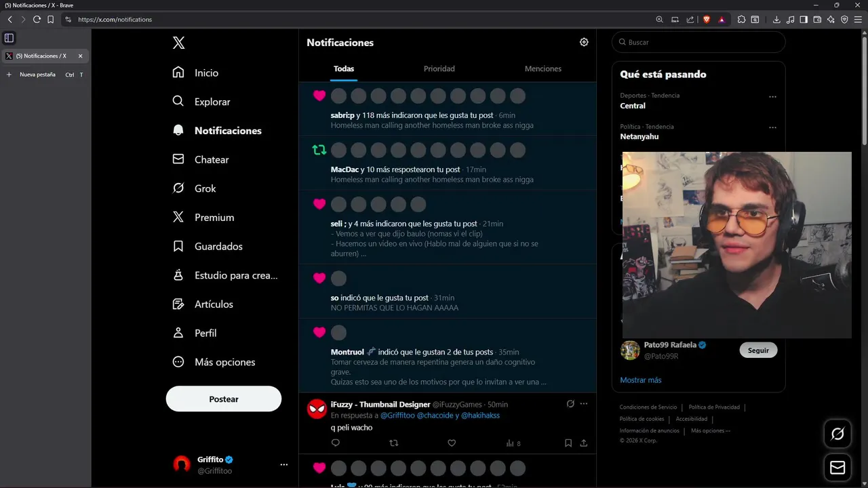Open browser Downloads icon
Image resolution: width=868 pixels, height=488 pixels.
pyautogui.click(x=776, y=20)
